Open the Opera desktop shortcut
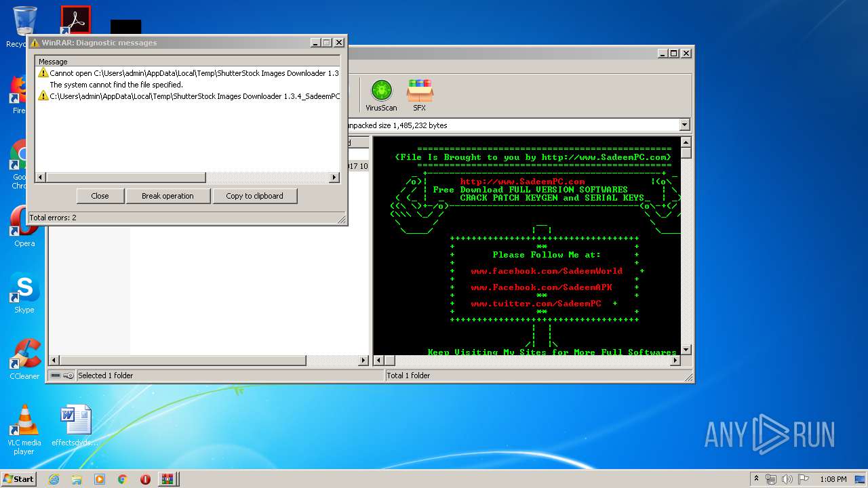The image size is (868, 488). tap(24, 227)
